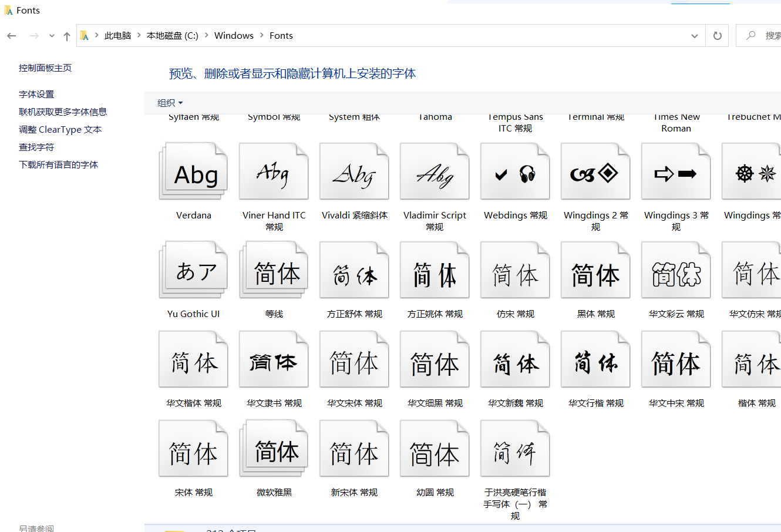Click the Back navigation arrow
781x532 pixels.
pos(12,36)
